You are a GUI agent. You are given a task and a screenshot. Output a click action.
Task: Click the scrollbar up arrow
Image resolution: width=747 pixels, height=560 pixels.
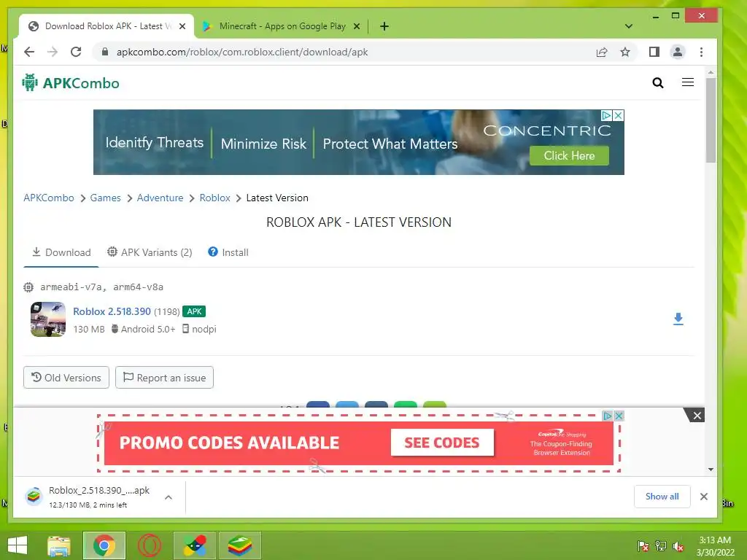click(711, 73)
